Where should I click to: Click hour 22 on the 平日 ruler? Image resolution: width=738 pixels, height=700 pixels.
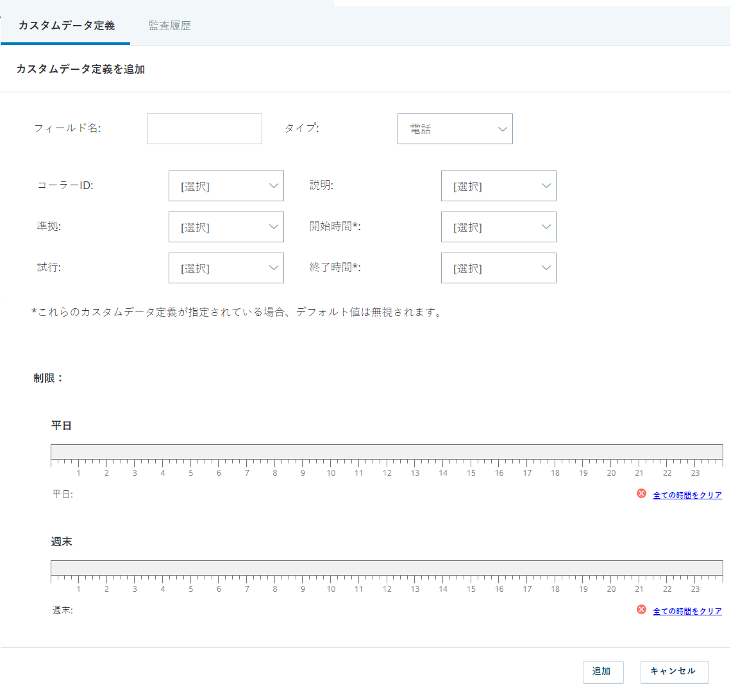(x=667, y=473)
